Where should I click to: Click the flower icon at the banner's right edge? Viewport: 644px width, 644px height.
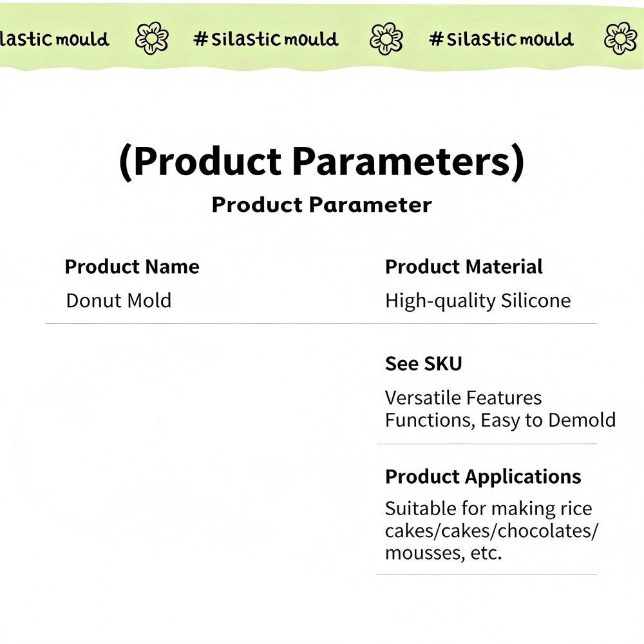coord(620,39)
